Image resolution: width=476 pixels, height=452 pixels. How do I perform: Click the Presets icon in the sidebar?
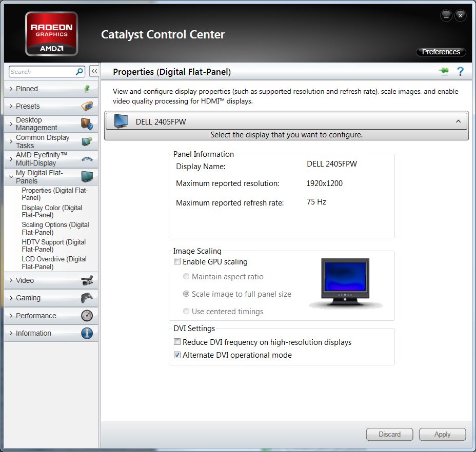pos(87,106)
